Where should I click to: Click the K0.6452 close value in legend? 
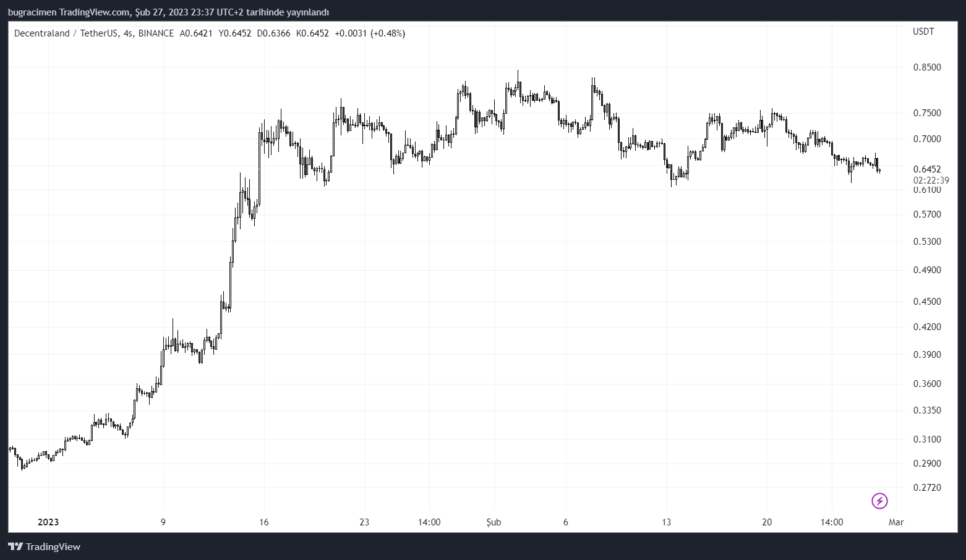pyautogui.click(x=312, y=33)
